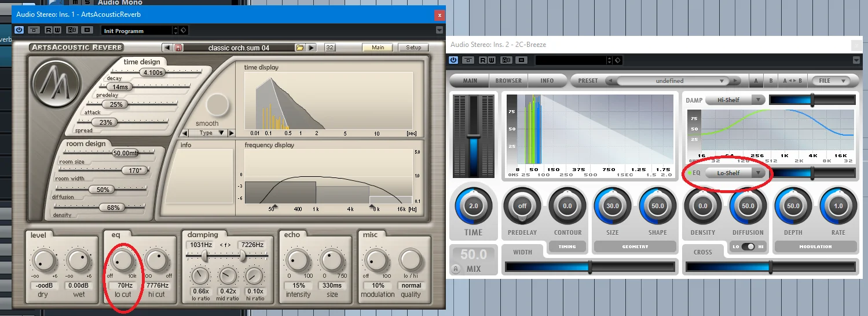Go to next preset in ArtsAcoustic Reverb
The image size is (868, 316).
[x=312, y=48]
